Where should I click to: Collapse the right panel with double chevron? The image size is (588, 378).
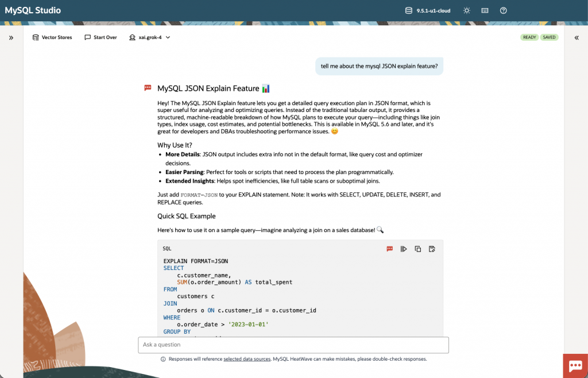click(577, 37)
